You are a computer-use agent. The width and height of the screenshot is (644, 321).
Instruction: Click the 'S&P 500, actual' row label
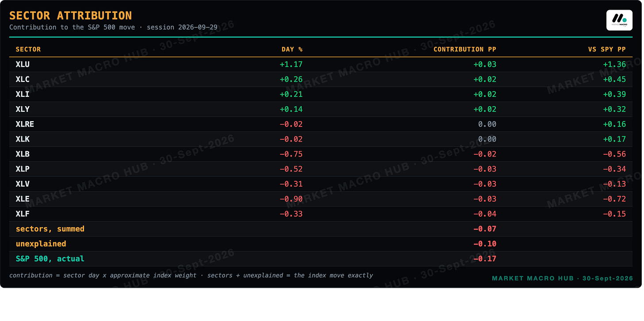50,259
